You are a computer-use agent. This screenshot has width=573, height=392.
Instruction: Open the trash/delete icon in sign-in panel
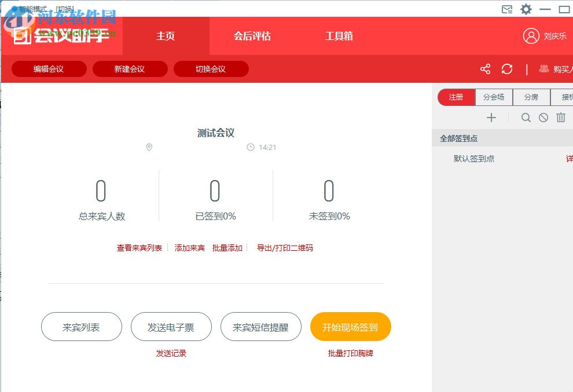click(561, 118)
